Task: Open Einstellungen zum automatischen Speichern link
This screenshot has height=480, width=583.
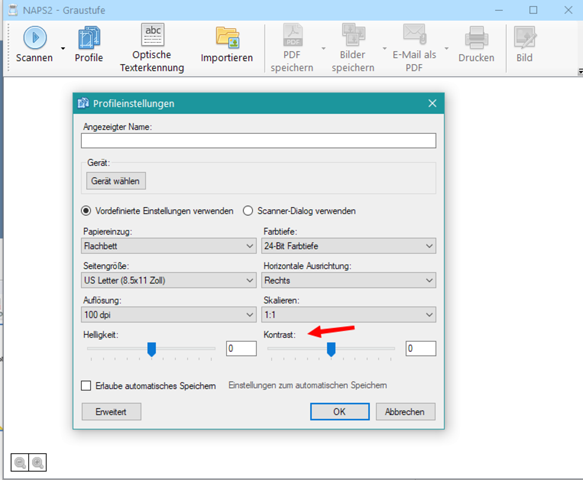Action: [x=307, y=385]
